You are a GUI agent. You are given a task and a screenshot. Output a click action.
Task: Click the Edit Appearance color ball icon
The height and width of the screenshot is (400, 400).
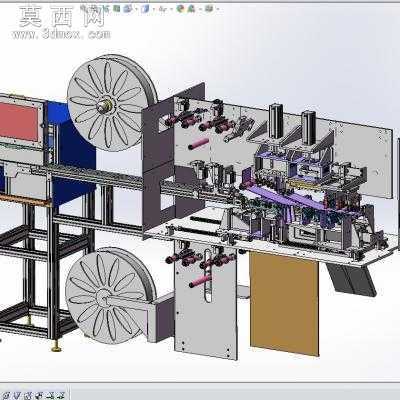pos(180,9)
